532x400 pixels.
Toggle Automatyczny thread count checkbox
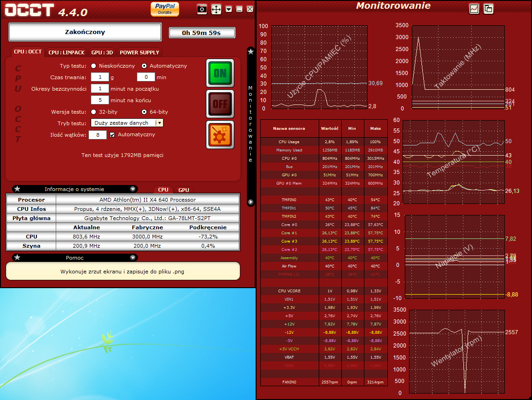click(x=112, y=134)
